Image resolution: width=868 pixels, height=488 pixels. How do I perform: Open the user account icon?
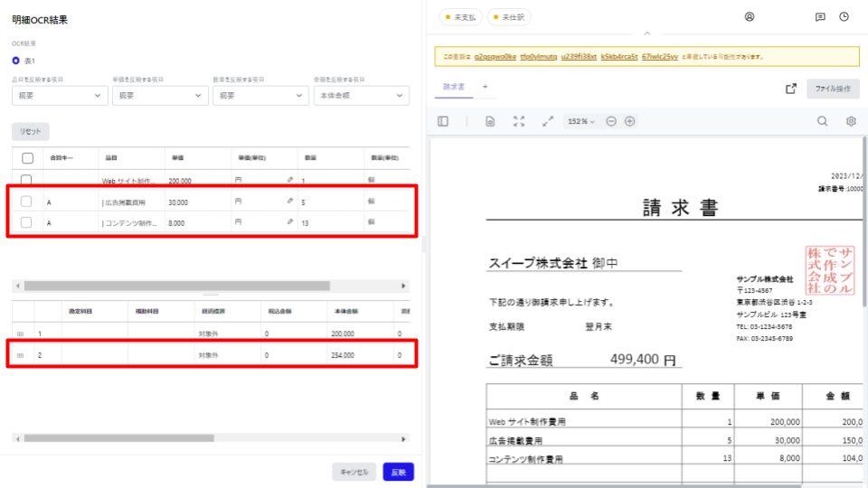[749, 16]
